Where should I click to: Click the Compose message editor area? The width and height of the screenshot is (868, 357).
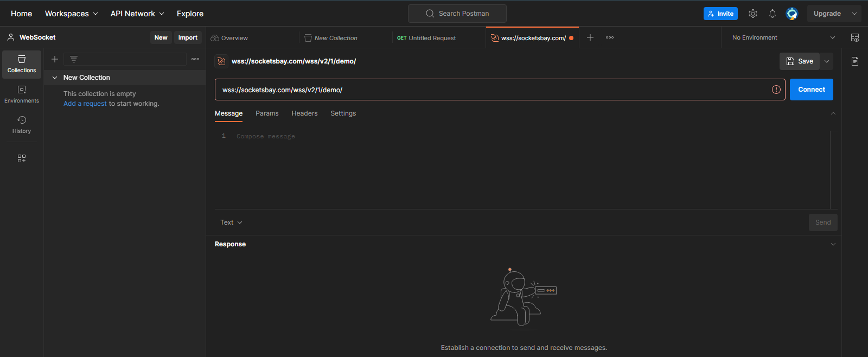[522, 169]
